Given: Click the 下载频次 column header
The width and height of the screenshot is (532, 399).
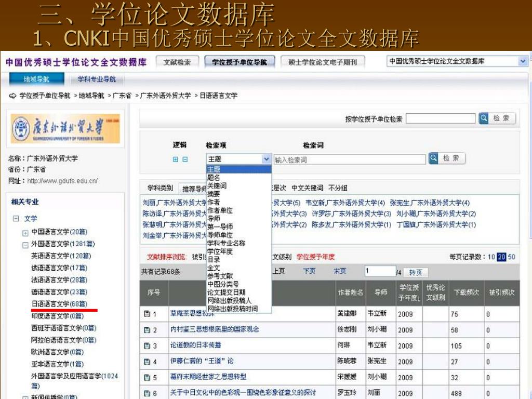Looking at the screenshot, I should pyautogui.click(x=467, y=292).
